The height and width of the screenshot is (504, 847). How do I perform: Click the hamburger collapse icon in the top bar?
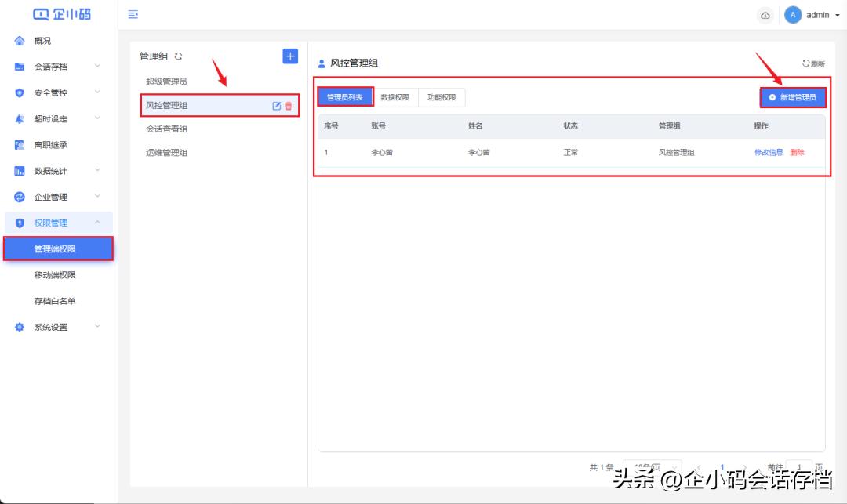click(x=132, y=14)
